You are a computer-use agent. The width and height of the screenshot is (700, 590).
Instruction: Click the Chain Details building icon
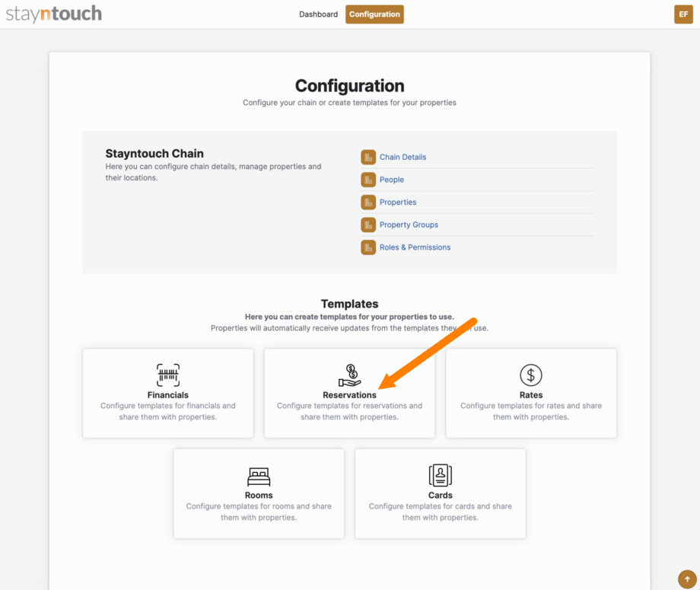pyautogui.click(x=368, y=158)
